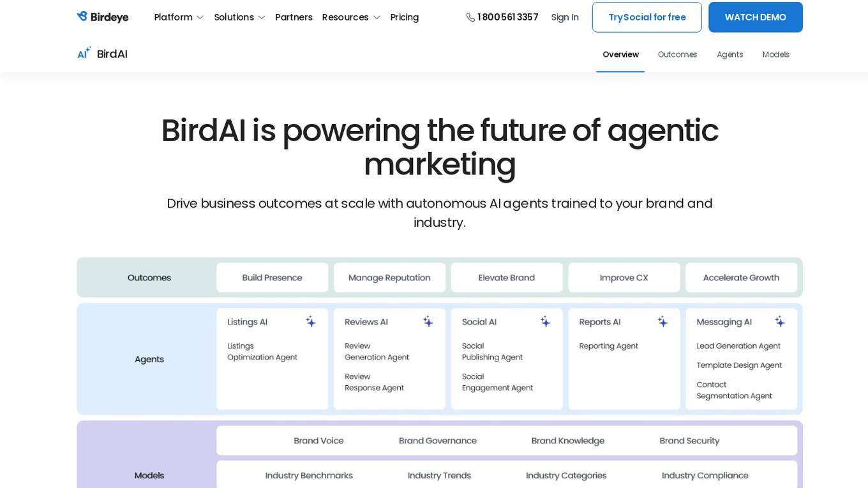868x488 pixels.
Task: Click the BirdAI sparkle icon
Action: [84, 53]
